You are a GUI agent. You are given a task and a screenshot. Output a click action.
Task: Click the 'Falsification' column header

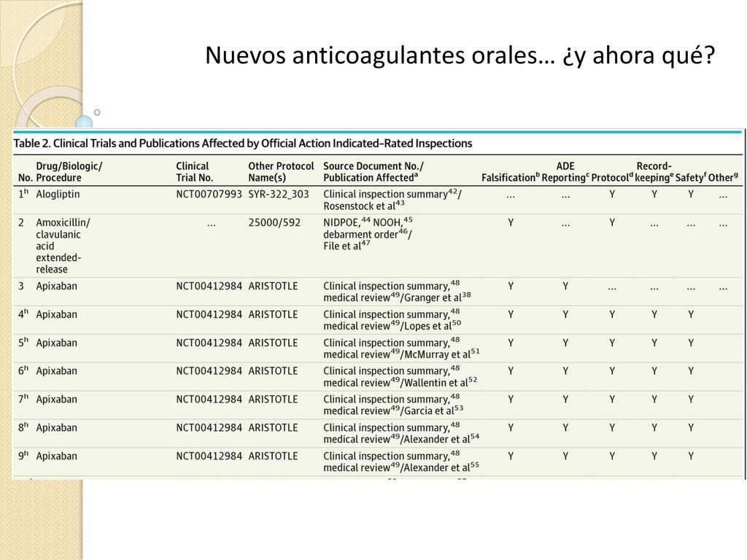click(x=510, y=178)
